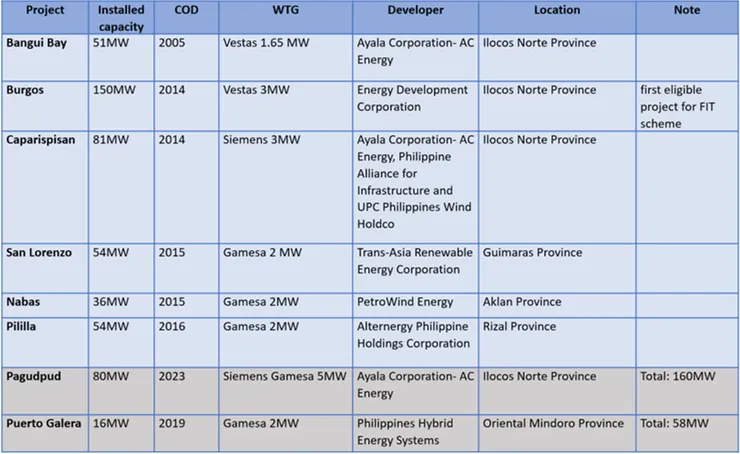Click the 'Installed capacity' column header
Viewport: 740px width, 454px height.
pyautogui.click(x=121, y=17)
